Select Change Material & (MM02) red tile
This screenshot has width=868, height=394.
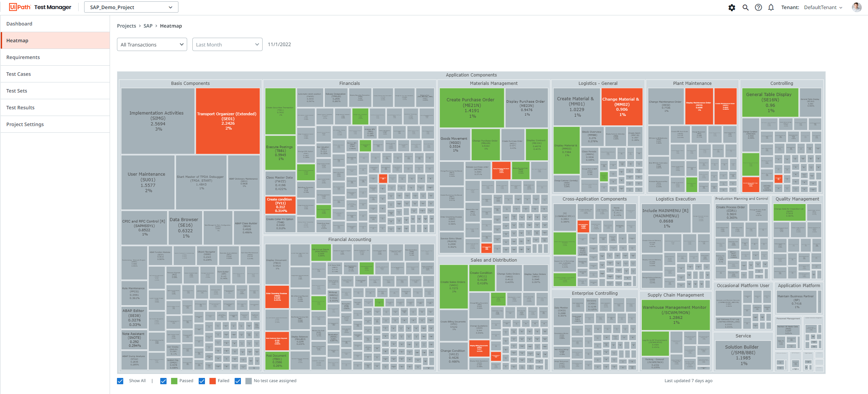[621, 107]
